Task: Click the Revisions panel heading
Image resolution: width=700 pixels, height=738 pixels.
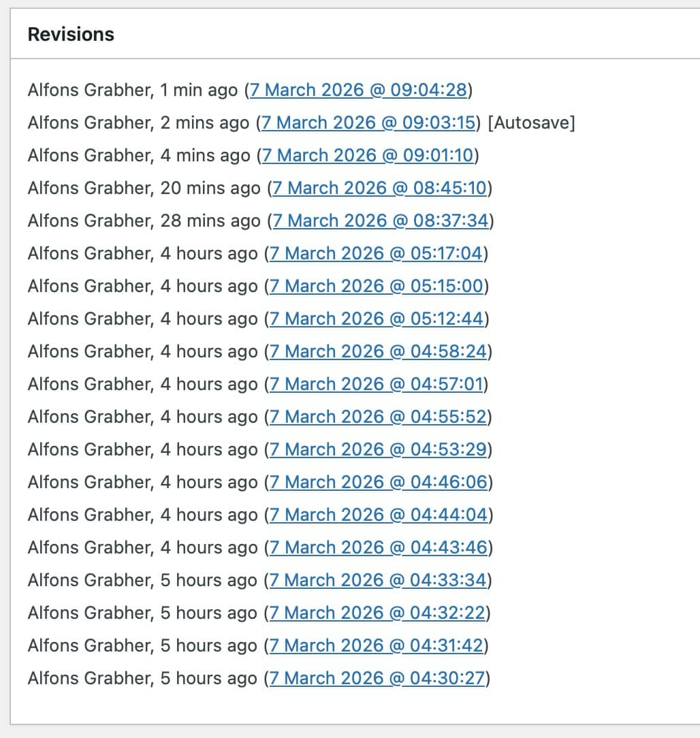Action: (71, 34)
